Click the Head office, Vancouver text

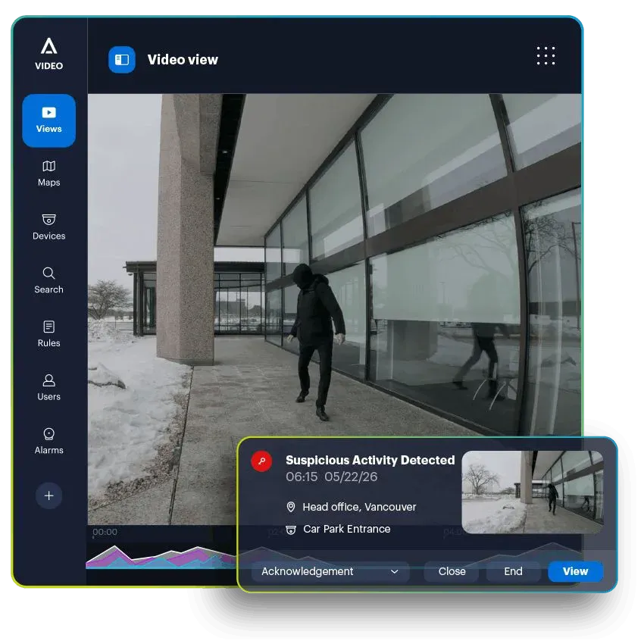[359, 507]
